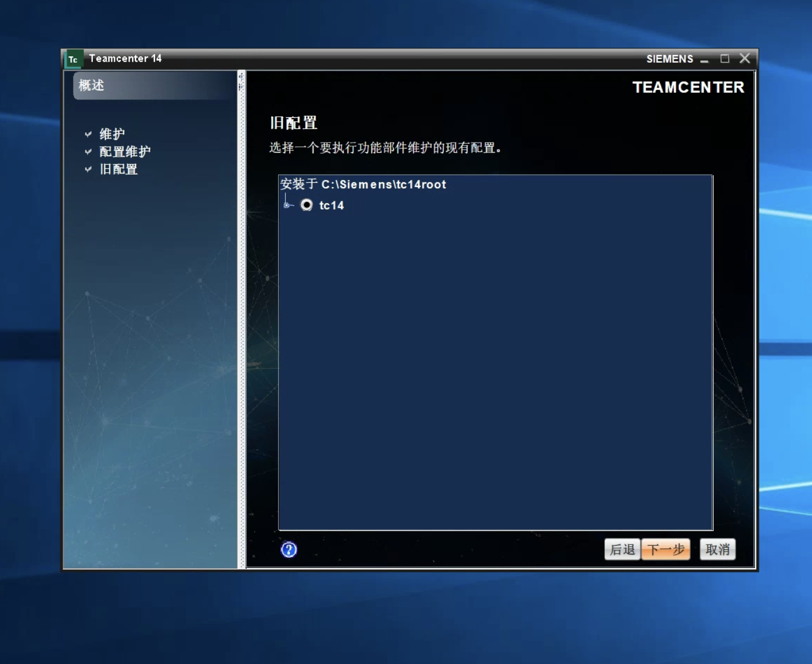Click the checkmark beside 维护
This screenshot has height=664, width=812.
pyautogui.click(x=88, y=134)
